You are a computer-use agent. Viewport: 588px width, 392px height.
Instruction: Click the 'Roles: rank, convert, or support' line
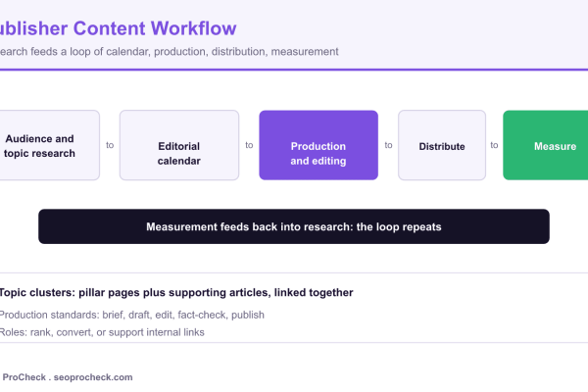(102, 332)
